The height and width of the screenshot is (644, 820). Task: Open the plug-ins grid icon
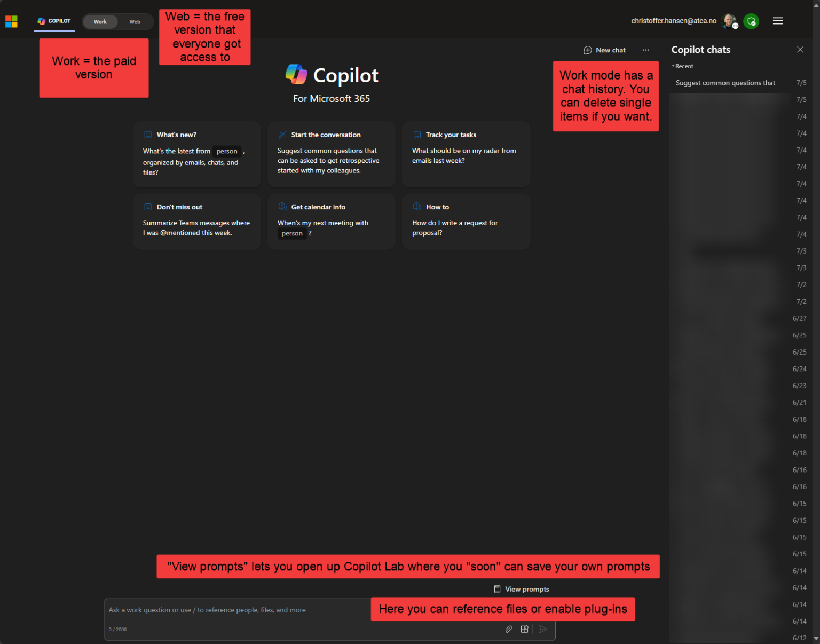click(x=525, y=629)
